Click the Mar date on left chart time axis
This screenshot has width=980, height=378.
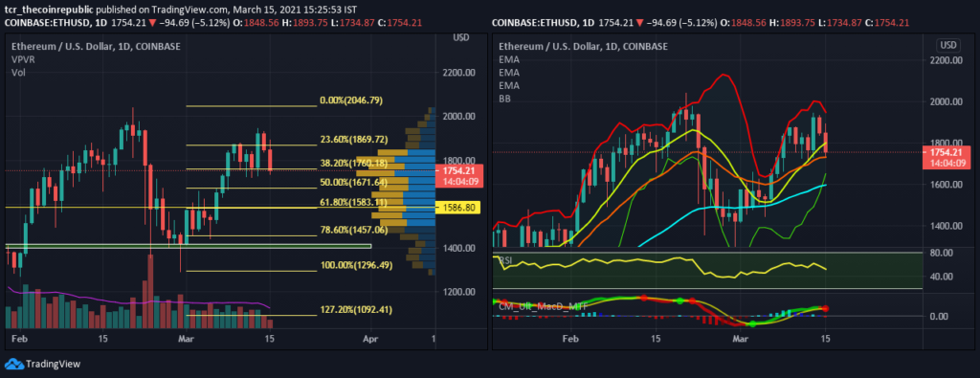[188, 339]
